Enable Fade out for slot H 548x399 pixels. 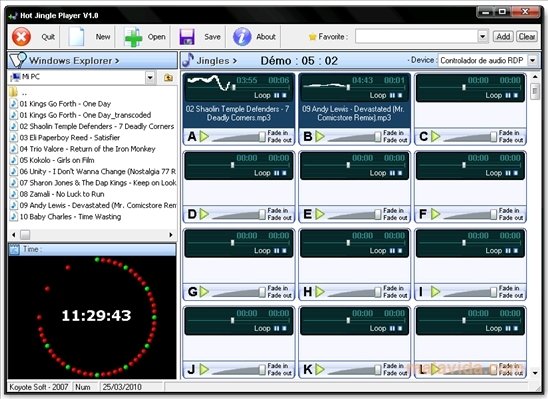point(395,295)
